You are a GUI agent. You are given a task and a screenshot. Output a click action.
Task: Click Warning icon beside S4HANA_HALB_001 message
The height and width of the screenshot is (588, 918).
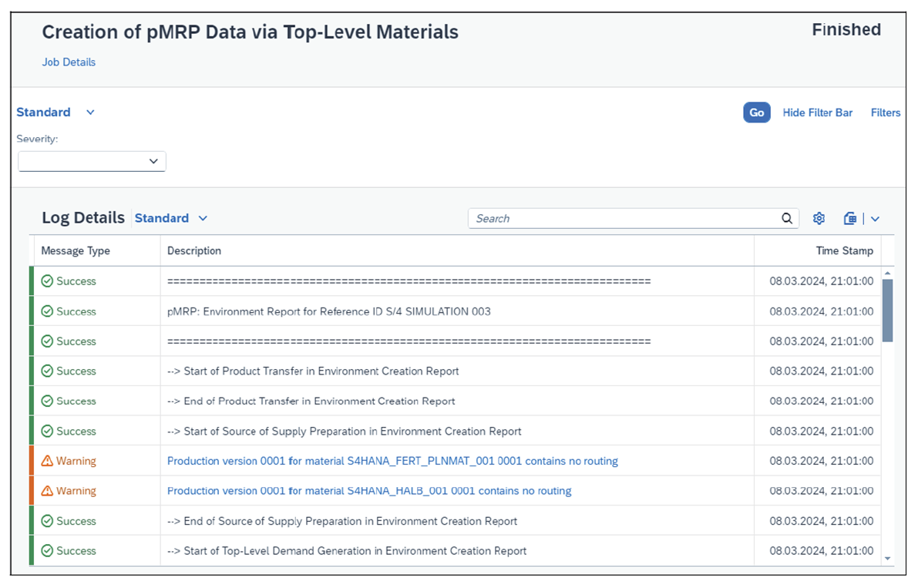pos(48,490)
